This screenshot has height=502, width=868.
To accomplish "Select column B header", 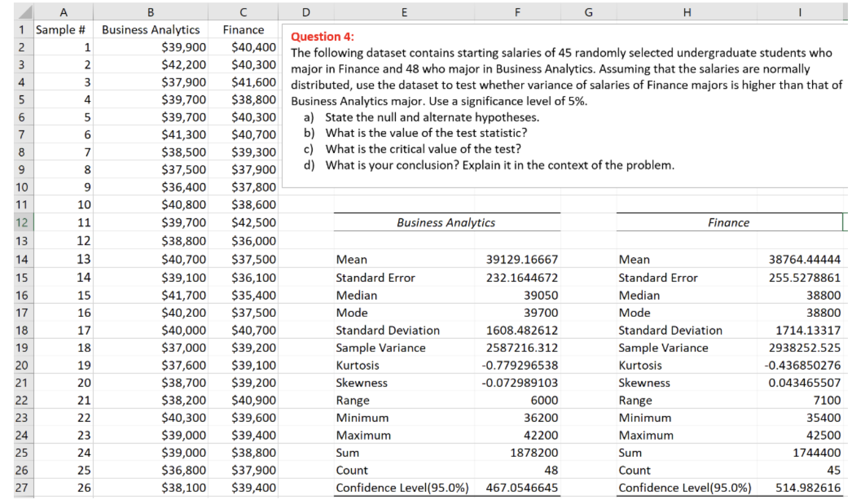I will point(151,11).
